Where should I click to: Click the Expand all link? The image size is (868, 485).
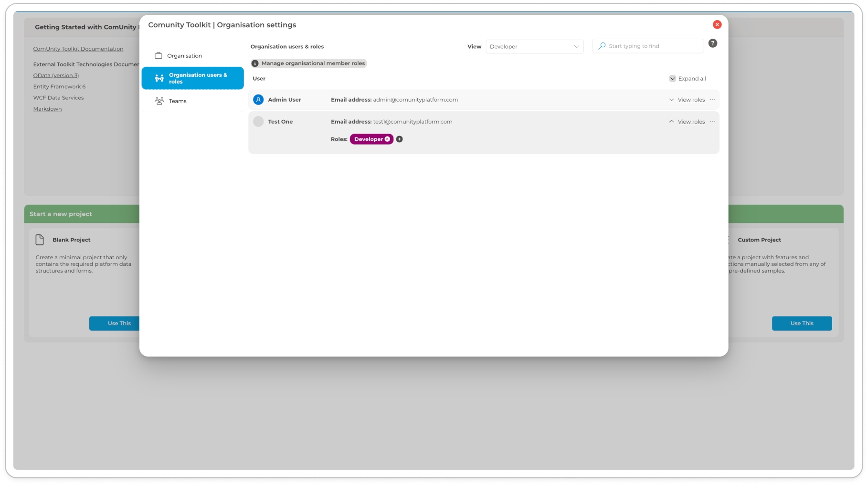coord(692,79)
